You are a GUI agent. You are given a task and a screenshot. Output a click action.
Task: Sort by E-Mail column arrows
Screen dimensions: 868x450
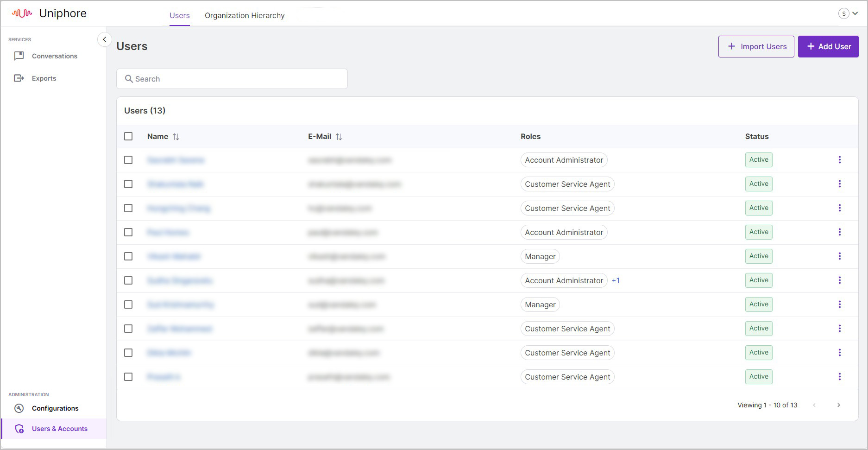339,137
